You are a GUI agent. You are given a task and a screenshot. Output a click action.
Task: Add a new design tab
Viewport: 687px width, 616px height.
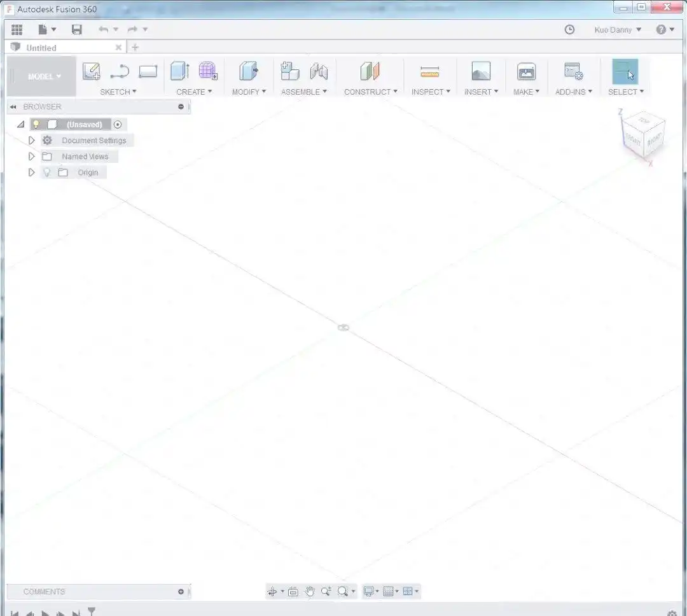[x=135, y=47]
